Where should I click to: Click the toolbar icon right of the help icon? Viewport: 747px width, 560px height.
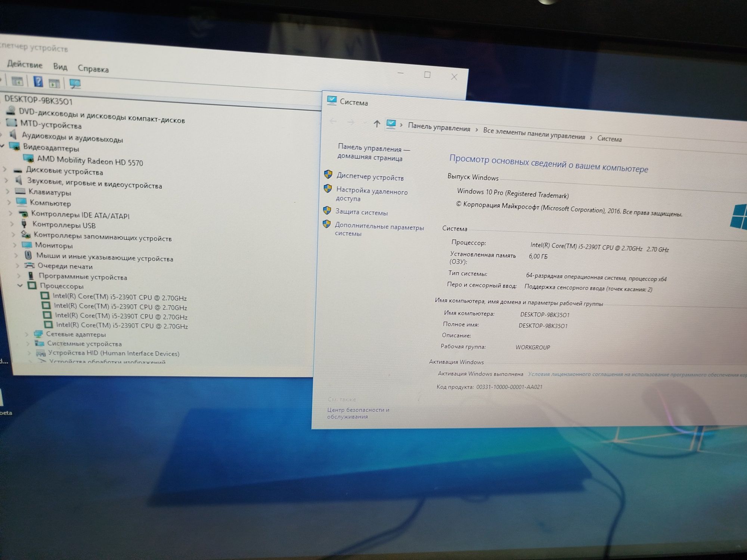tap(54, 83)
